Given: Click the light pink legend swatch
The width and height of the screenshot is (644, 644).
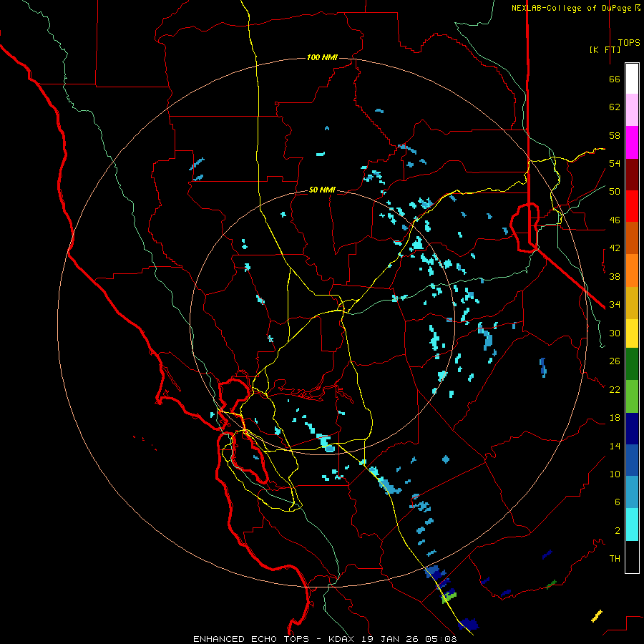Looking at the screenshot, I should click(x=632, y=109).
